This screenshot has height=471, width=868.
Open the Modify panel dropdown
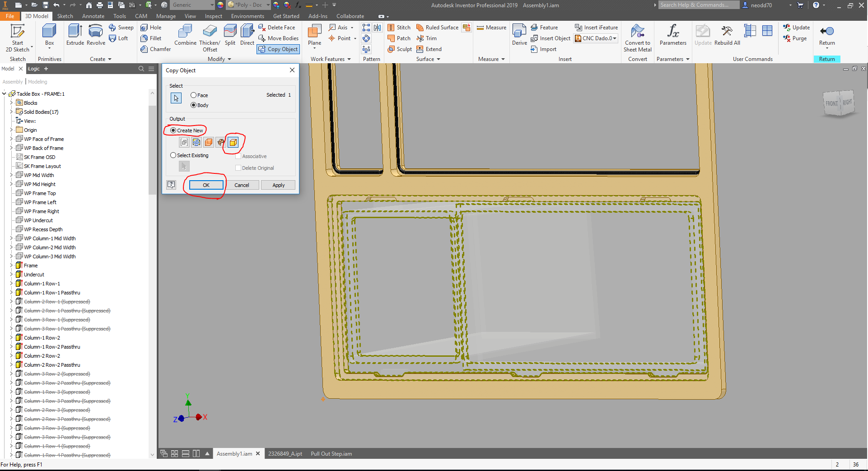(x=219, y=59)
